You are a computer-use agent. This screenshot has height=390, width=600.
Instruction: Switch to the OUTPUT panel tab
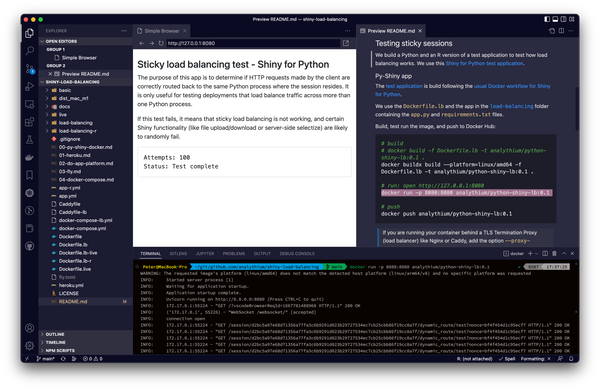coord(262,253)
